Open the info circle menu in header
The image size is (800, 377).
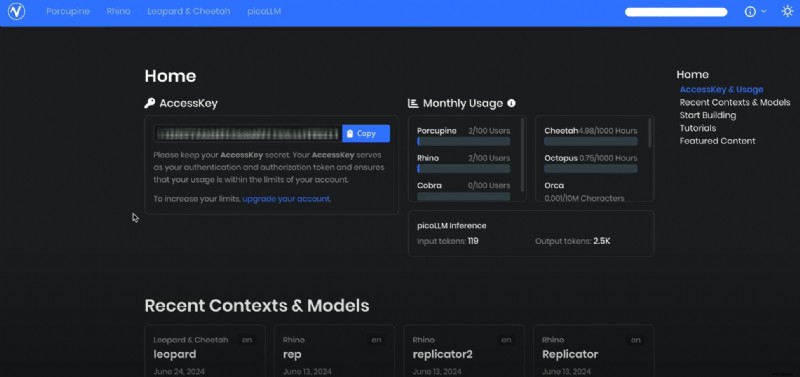(x=750, y=11)
